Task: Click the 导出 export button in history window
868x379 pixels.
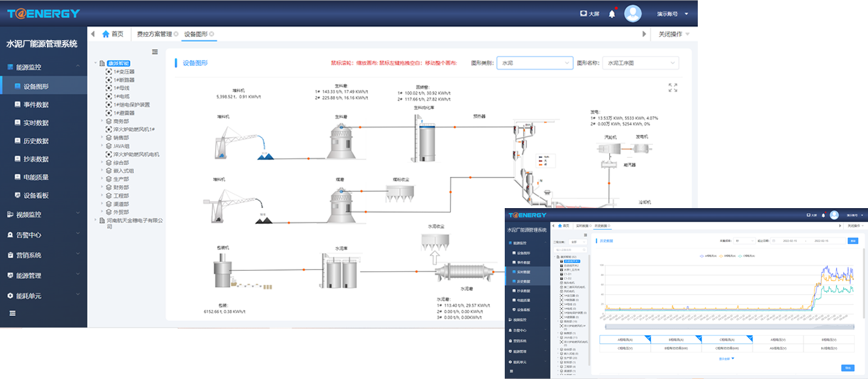Action: (847, 368)
